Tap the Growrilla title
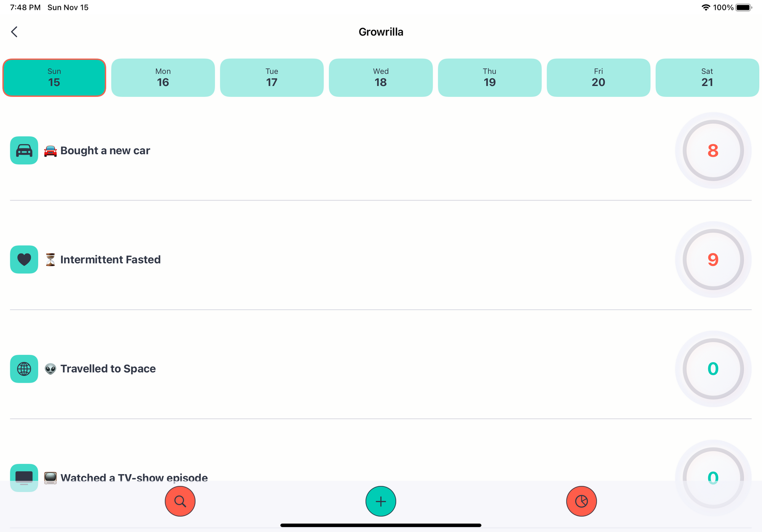This screenshot has height=532, width=762. coord(381,32)
